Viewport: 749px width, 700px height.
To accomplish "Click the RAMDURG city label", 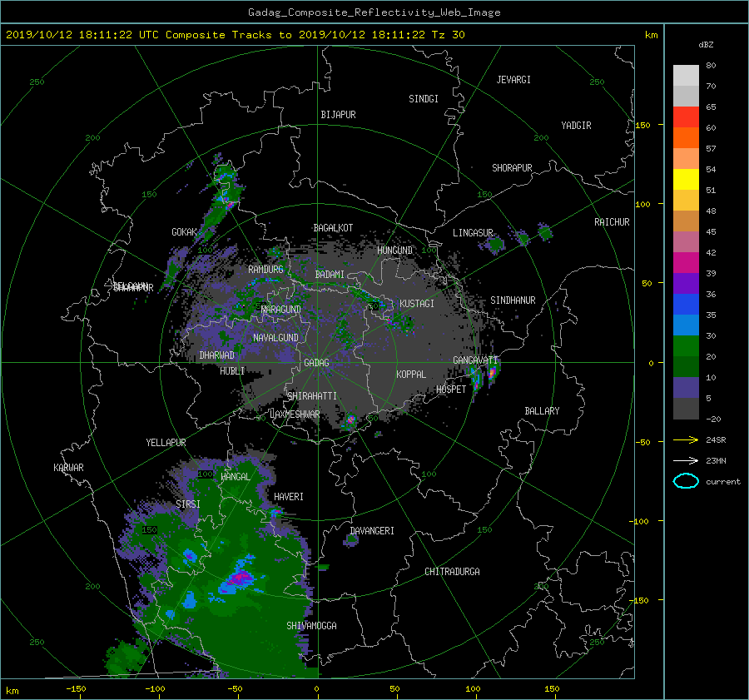I will 265,270.
